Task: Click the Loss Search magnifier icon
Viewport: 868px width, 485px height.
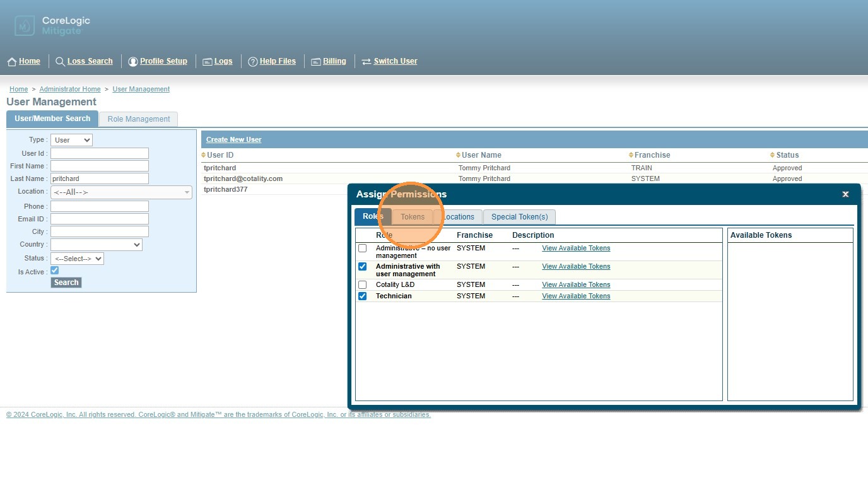Action: pos(60,62)
